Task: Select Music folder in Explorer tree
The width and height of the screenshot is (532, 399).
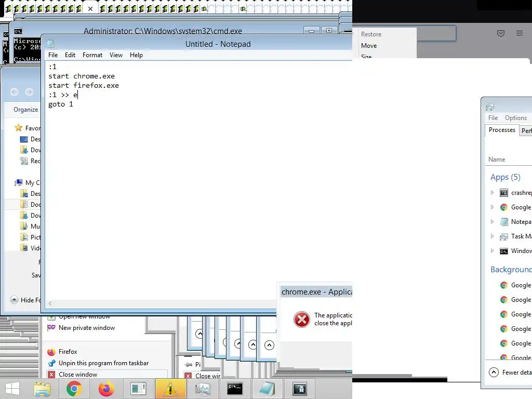Action: tap(30, 227)
